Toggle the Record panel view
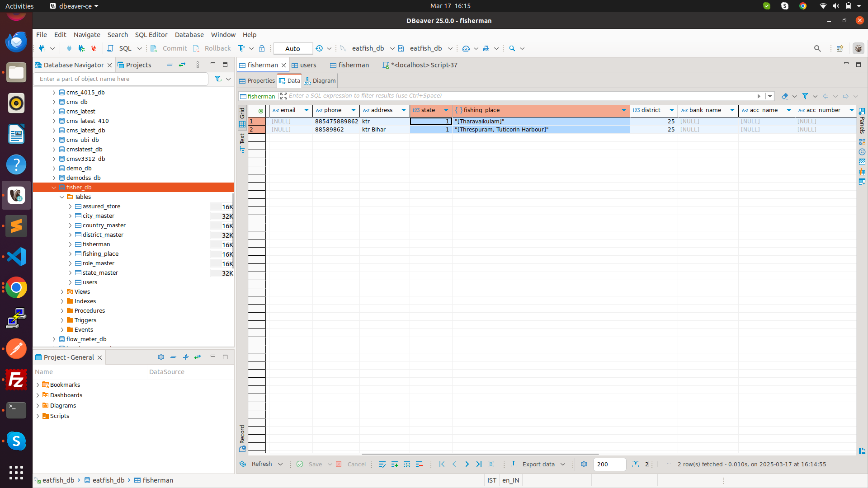 pos(242,437)
